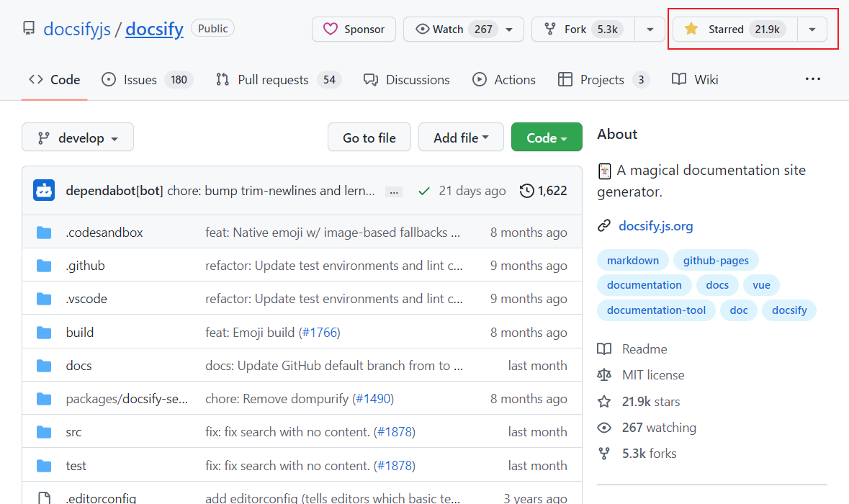
Task: Toggle the Starred button to unstar
Action: (x=735, y=30)
